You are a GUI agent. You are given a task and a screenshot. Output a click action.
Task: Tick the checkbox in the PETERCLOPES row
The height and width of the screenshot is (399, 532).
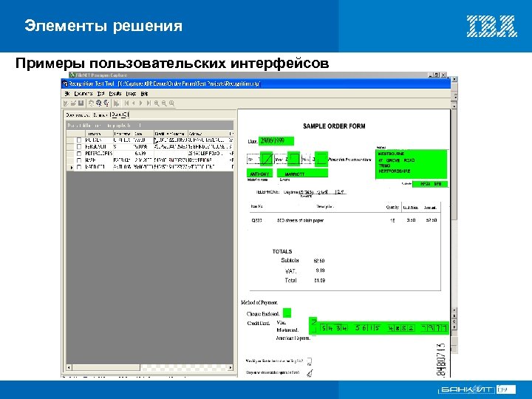click(79, 154)
